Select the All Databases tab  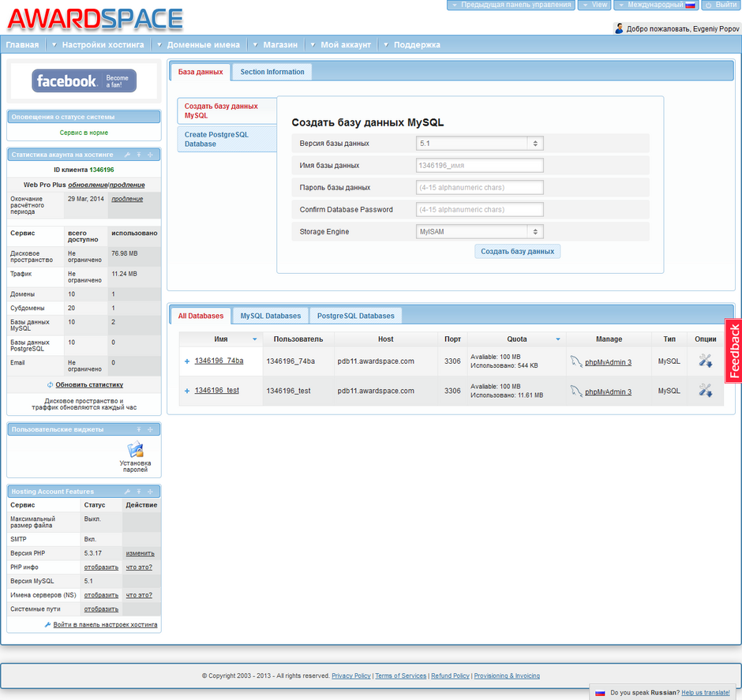coord(200,316)
